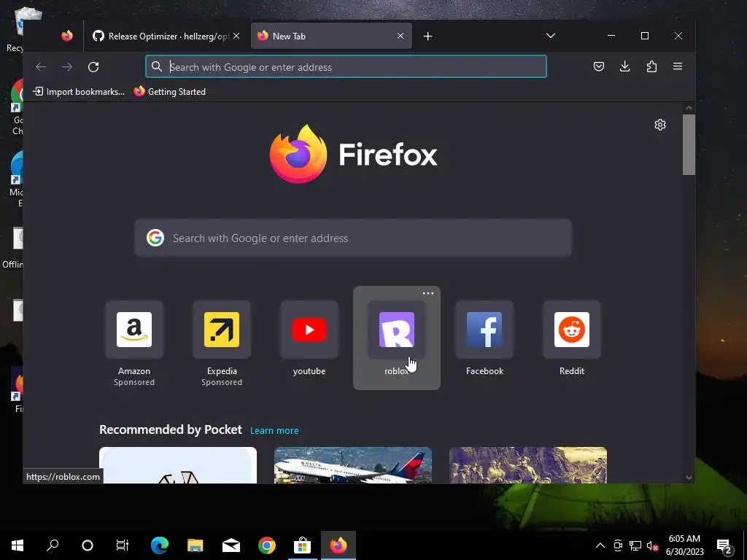Open the Firefox application hamburger menu
Viewport: 747px width, 560px height.
point(678,66)
